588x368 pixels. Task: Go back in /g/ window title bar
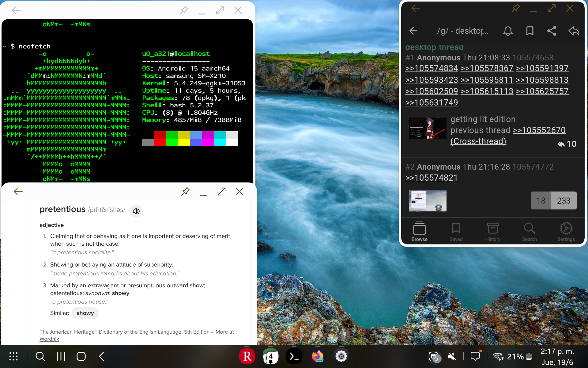pos(416,8)
